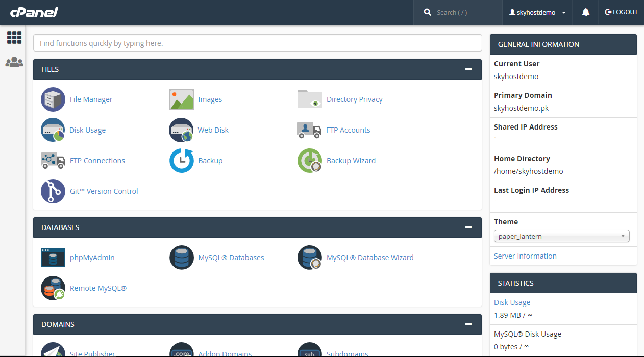The width and height of the screenshot is (644, 357).
Task: Click the FILES section header title
Action: click(x=50, y=69)
